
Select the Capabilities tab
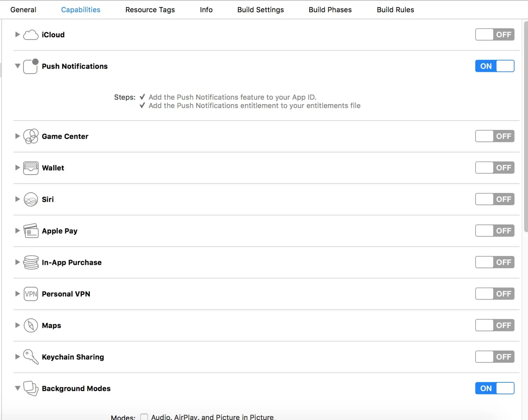click(81, 10)
